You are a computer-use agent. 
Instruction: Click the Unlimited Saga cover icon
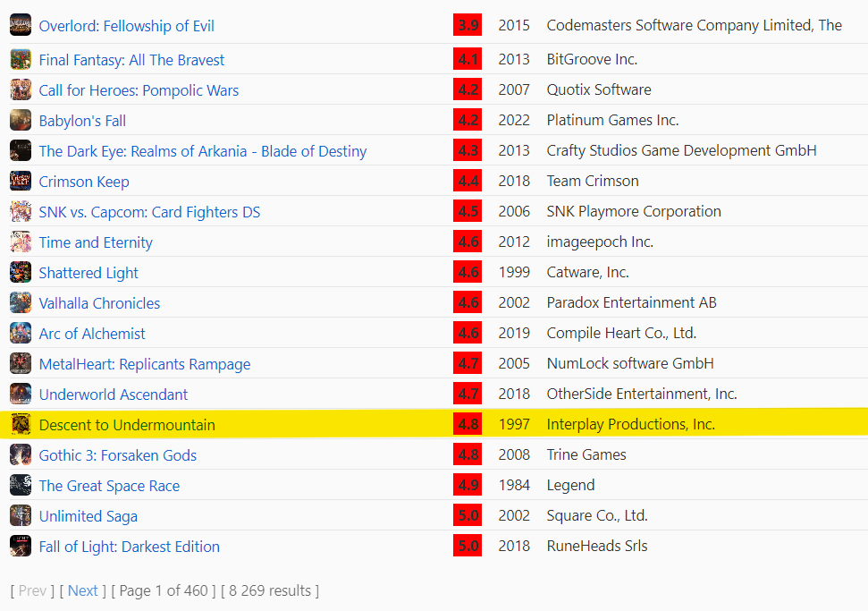click(21, 516)
